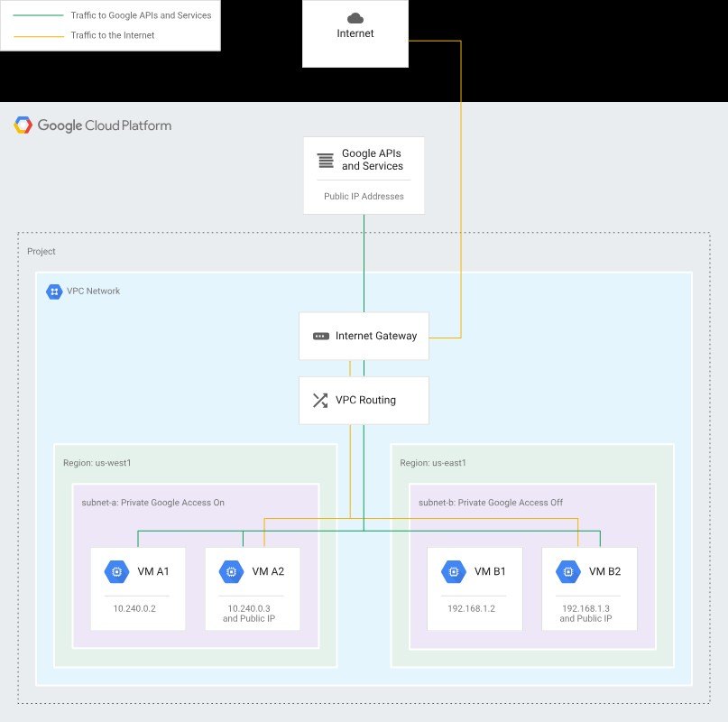Click the 'Traffic to Google APIs and Services' legend text
This screenshot has width=728, height=722.
141,15
